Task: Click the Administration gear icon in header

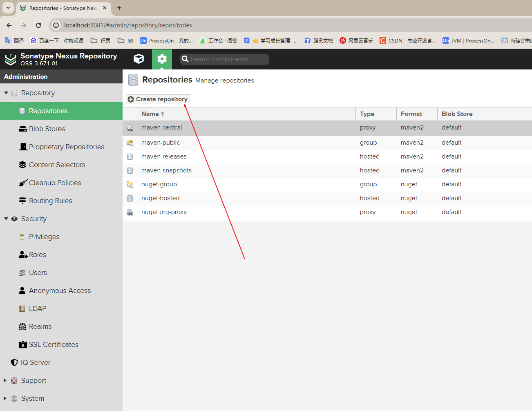Action: (162, 59)
